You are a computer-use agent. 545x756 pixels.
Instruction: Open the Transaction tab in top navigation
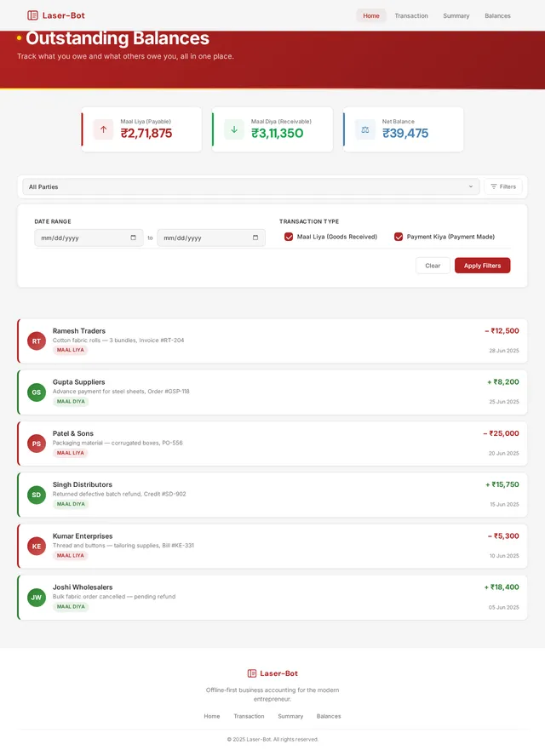coord(411,15)
